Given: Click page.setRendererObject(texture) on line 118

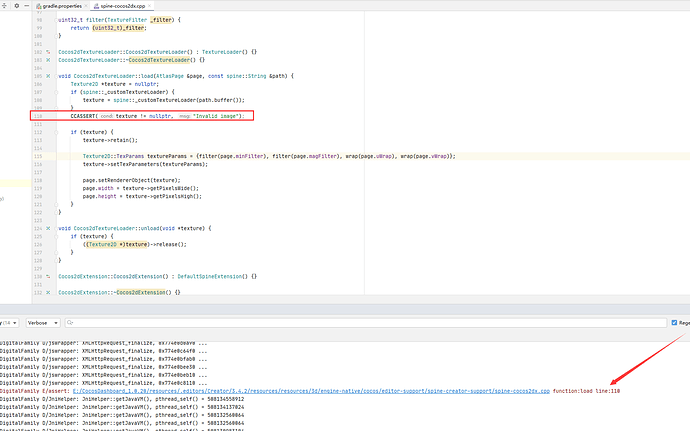Looking at the screenshot, I should 132,180.
